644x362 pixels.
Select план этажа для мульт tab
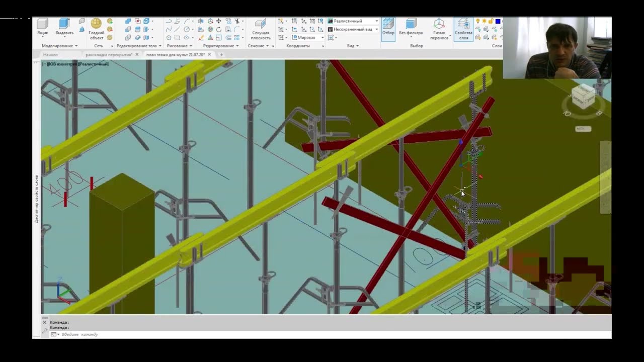tap(176, 54)
